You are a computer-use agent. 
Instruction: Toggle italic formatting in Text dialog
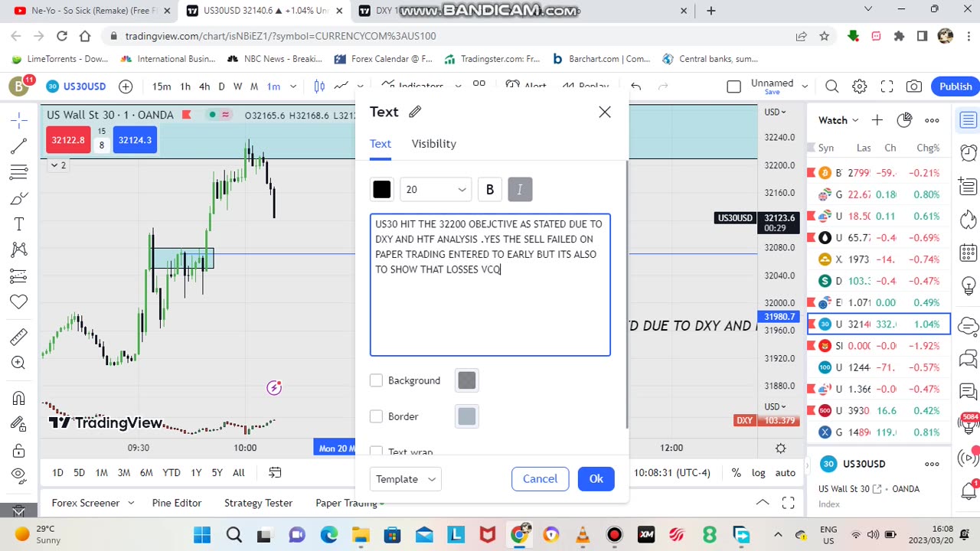(x=520, y=190)
